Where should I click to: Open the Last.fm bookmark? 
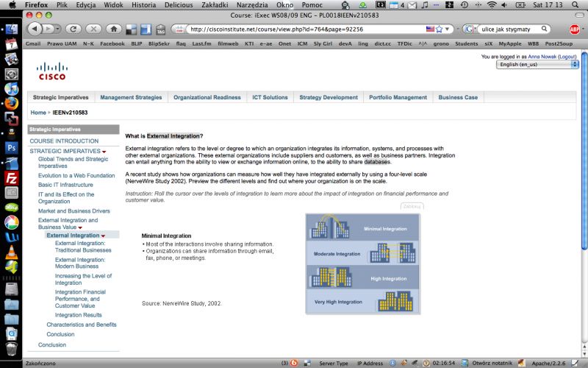(201, 43)
